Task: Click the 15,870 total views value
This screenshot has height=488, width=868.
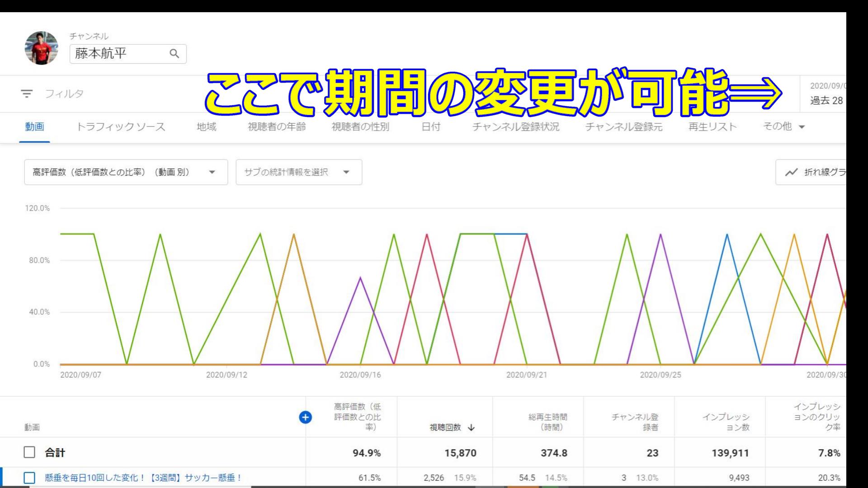Action: click(x=460, y=453)
